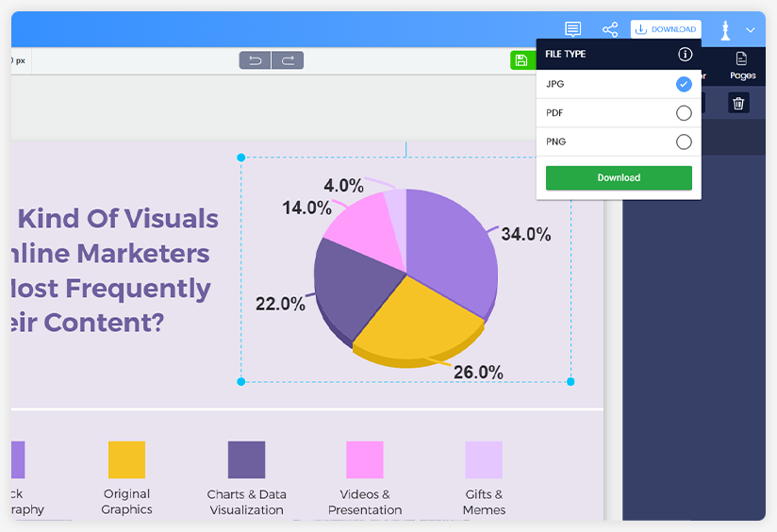
Task: Expand the profile menu chevron
Action: (751, 30)
